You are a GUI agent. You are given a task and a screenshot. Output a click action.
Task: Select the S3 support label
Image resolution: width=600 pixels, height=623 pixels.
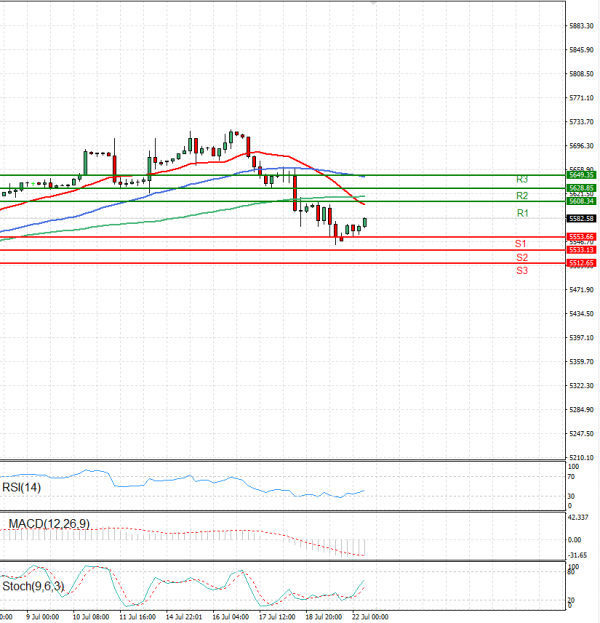click(522, 270)
